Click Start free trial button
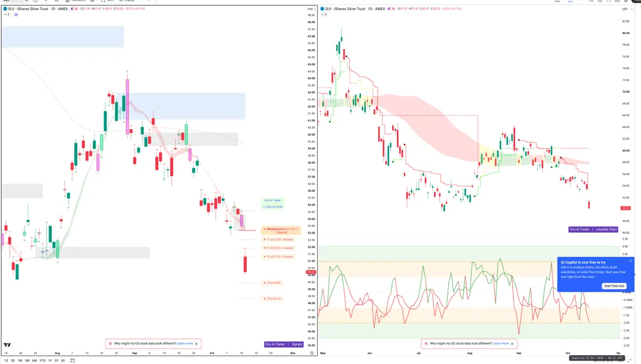Screen dimensions: 641x364 pos(615,286)
